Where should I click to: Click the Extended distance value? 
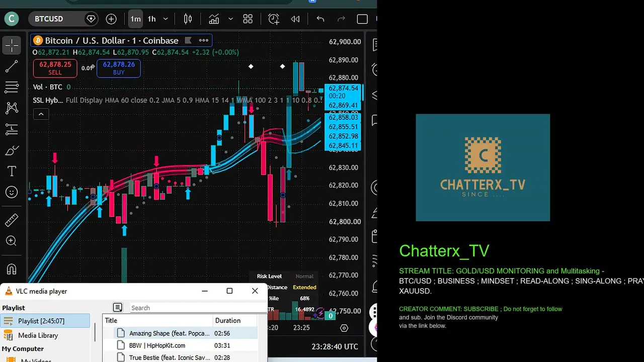point(304,287)
